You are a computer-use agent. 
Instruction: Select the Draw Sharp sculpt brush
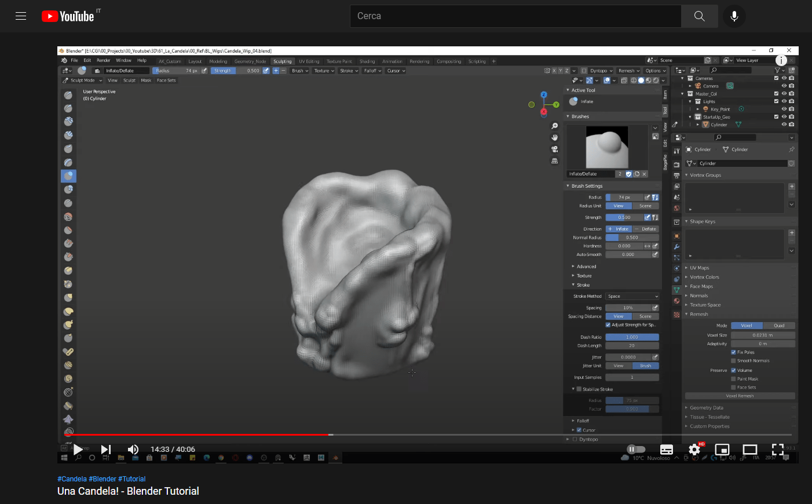(x=68, y=108)
